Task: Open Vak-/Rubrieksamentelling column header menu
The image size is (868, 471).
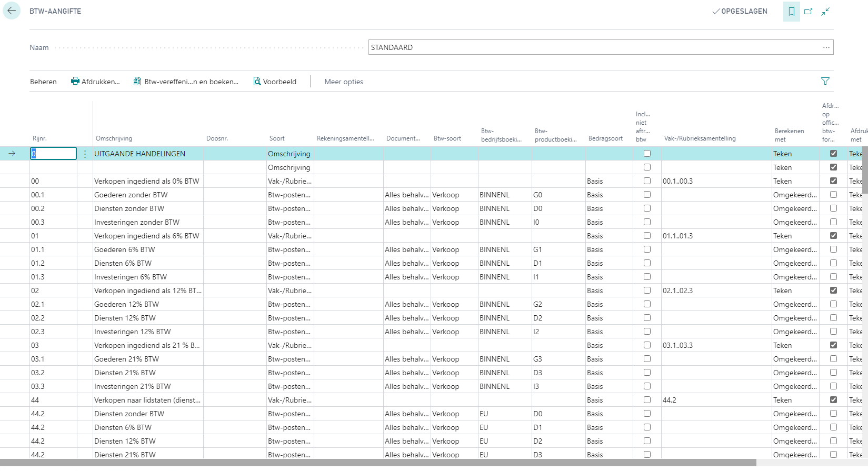Action: point(700,138)
